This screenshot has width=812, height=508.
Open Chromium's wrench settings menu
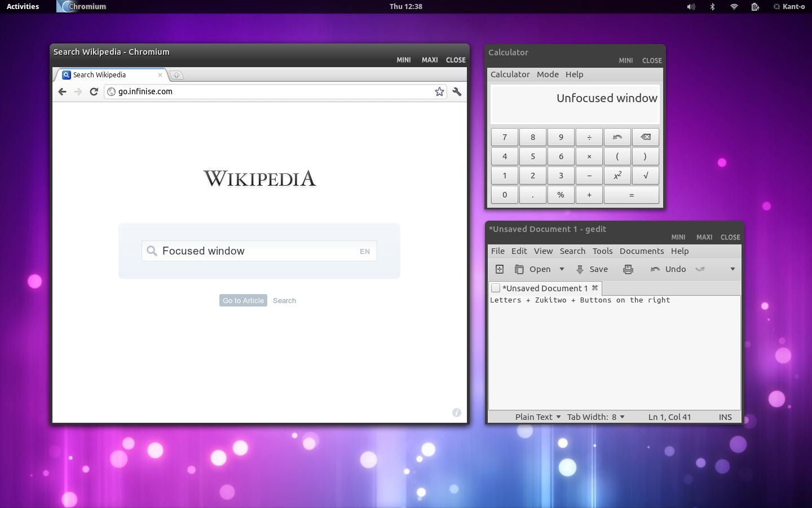[457, 91]
